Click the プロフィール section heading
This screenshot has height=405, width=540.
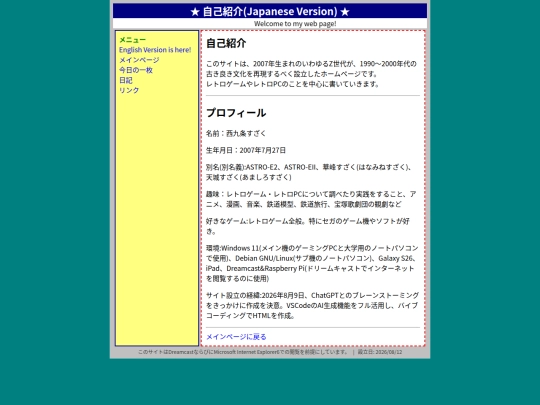tap(236, 113)
